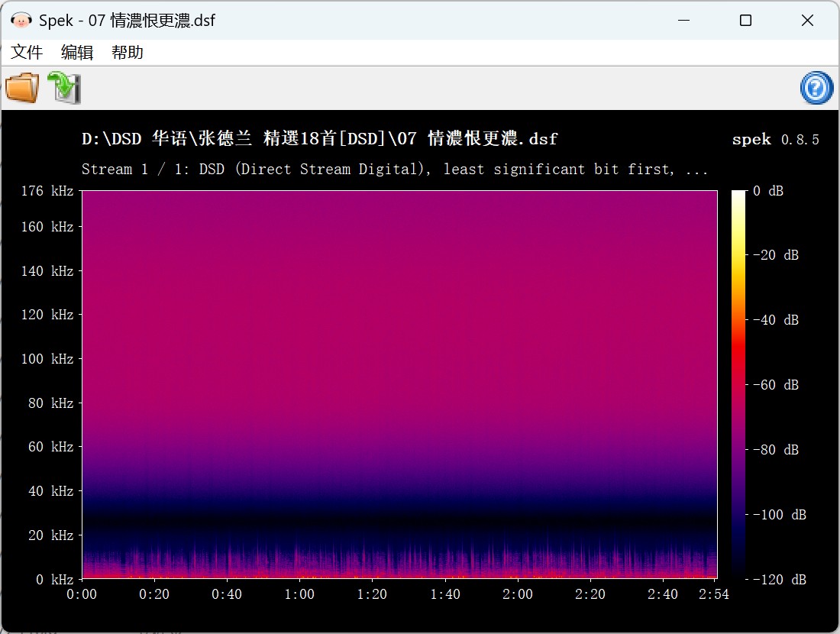Save the spectrogram using the green arrow icon
The height and width of the screenshot is (634, 840).
click(64, 88)
